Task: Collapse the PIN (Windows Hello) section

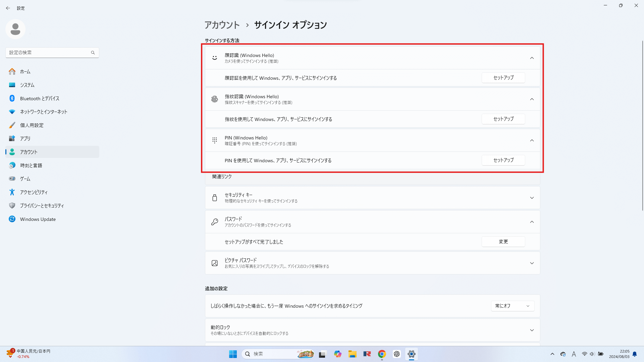Action: [x=532, y=140]
